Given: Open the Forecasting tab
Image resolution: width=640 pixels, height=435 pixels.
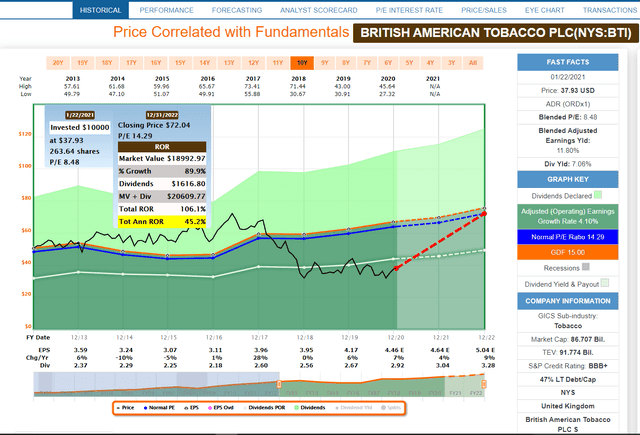Looking at the screenshot, I should [x=237, y=10].
